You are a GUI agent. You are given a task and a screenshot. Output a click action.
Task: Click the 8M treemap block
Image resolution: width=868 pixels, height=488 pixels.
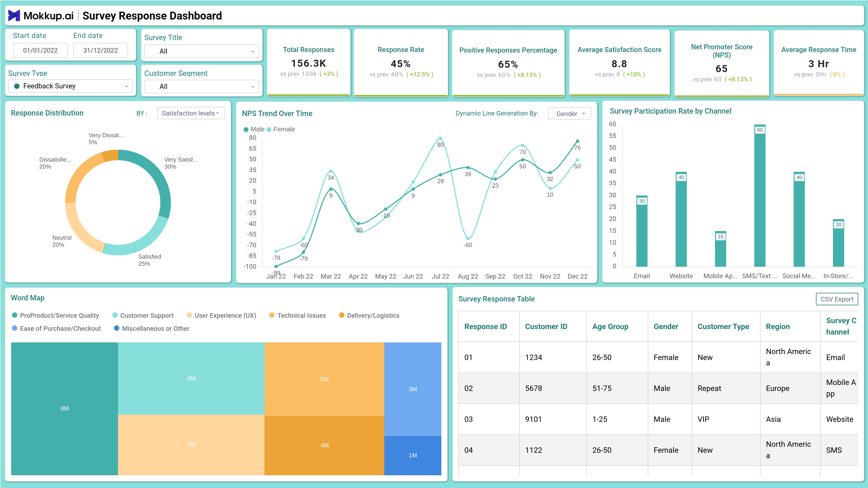(x=64, y=409)
